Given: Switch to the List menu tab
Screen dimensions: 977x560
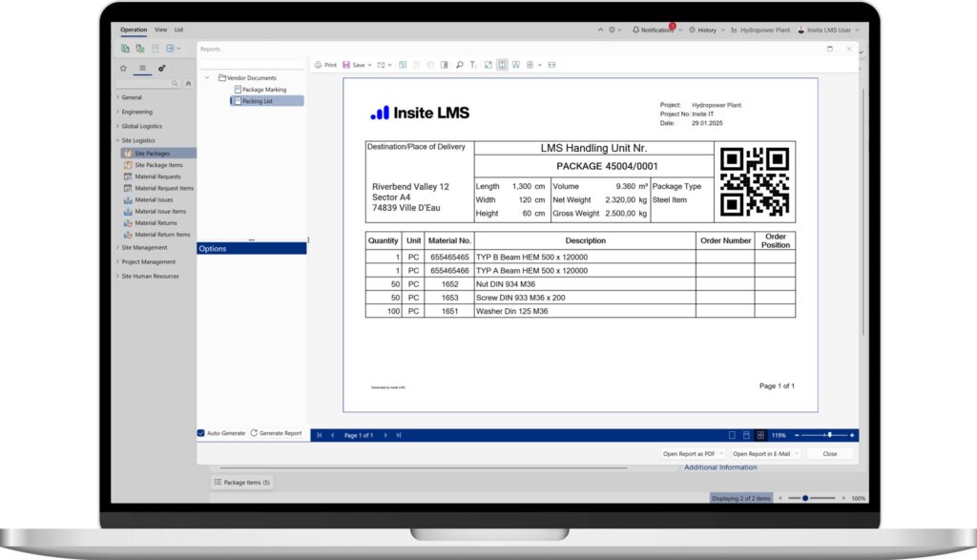Looking at the screenshot, I should pyautogui.click(x=178, y=30).
